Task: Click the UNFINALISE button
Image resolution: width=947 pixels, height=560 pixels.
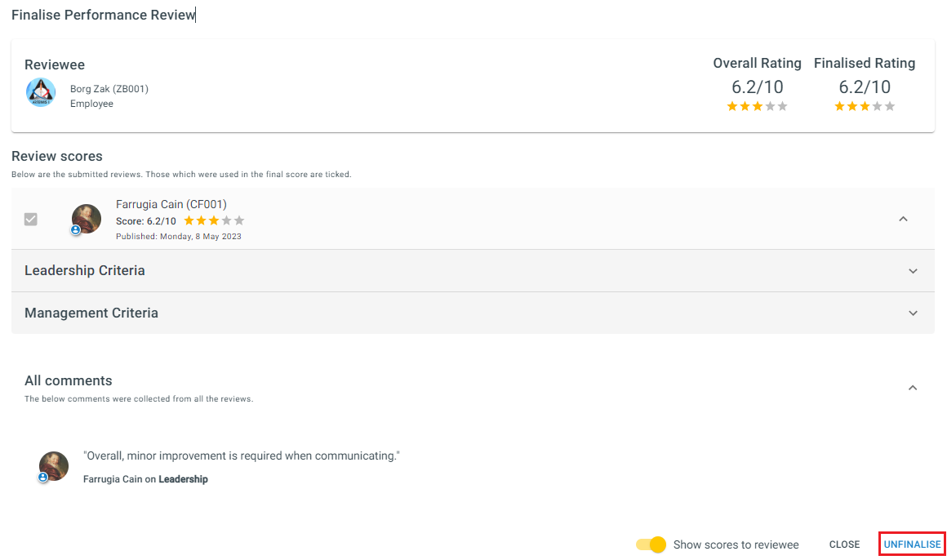Action: pyautogui.click(x=912, y=544)
